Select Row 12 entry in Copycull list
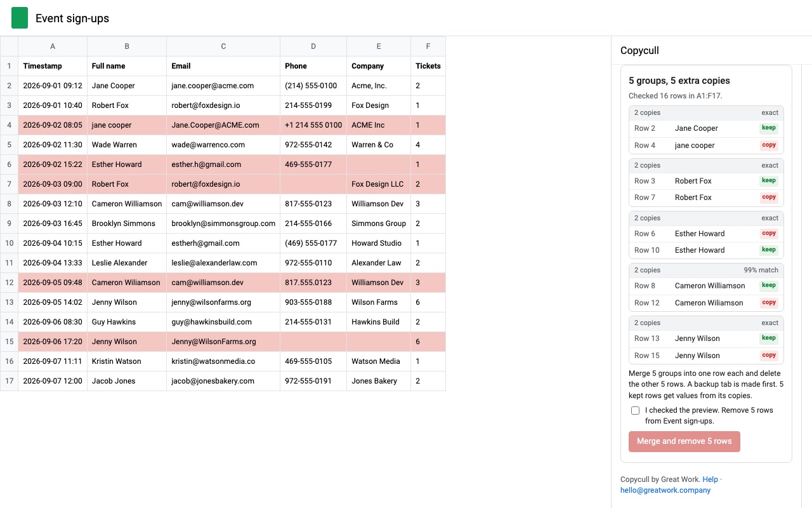Screen dimensions: 812x508 (706, 303)
